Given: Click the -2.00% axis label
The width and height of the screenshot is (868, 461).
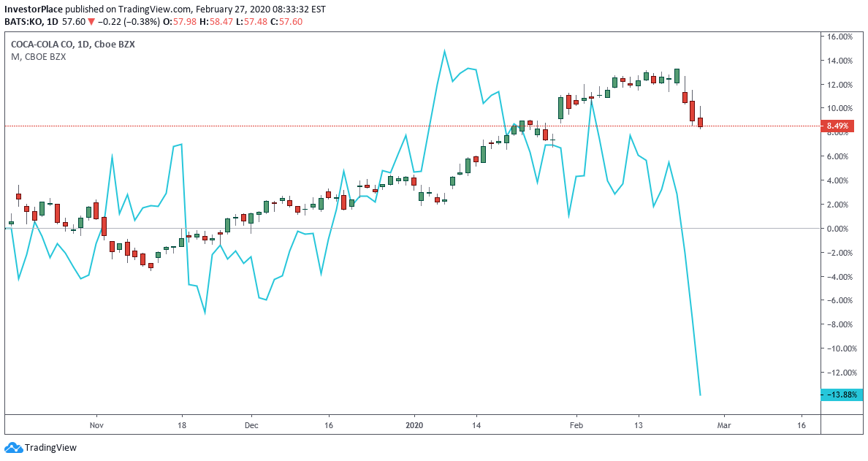Looking at the screenshot, I should pyautogui.click(x=840, y=252).
